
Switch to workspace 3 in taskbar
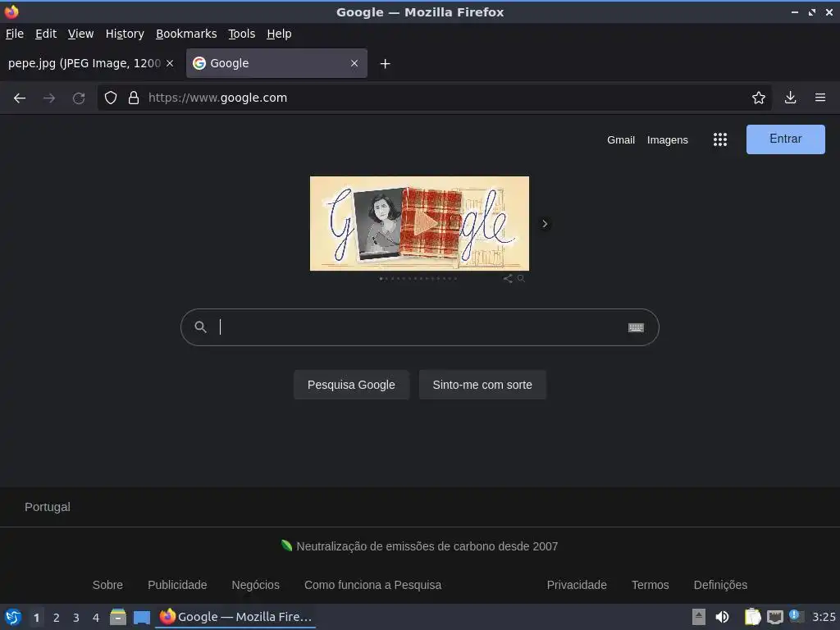(76, 618)
